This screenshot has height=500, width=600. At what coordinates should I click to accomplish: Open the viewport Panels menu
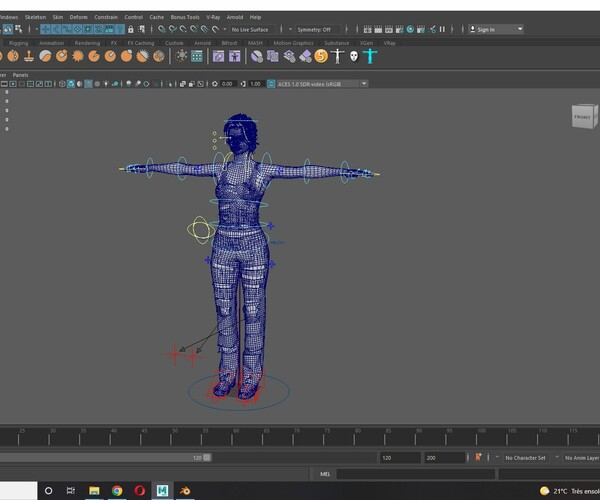(20, 75)
